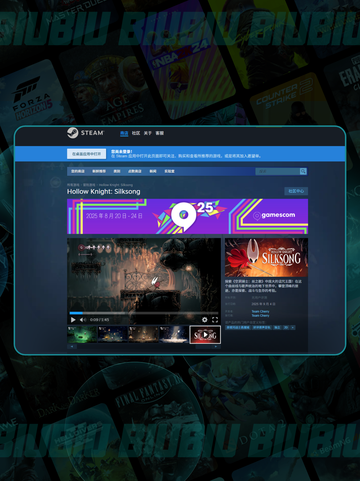Open the video settings gear
The image size is (360, 481).
coord(204,320)
